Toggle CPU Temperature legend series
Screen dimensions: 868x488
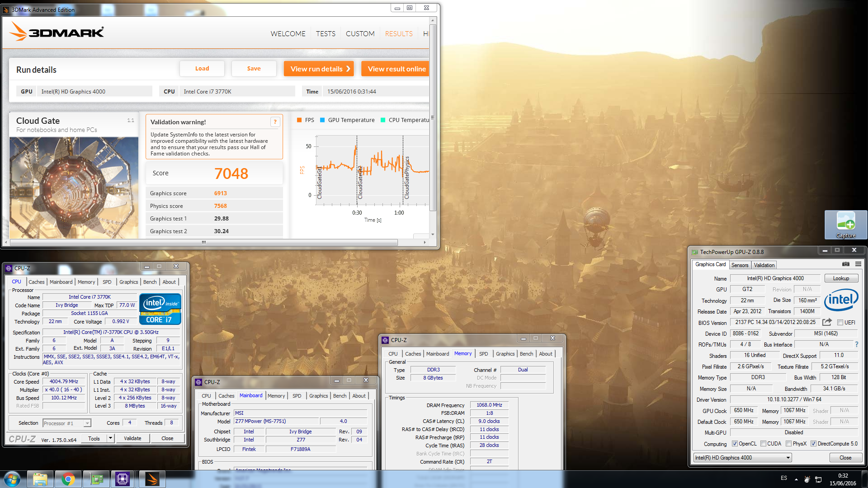[405, 120]
